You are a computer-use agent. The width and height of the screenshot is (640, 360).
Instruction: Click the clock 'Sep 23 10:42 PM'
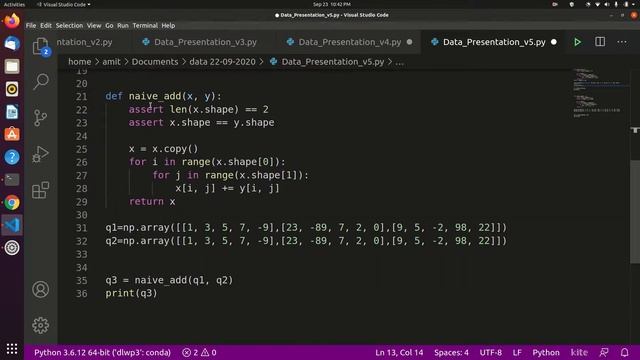click(332, 4)
